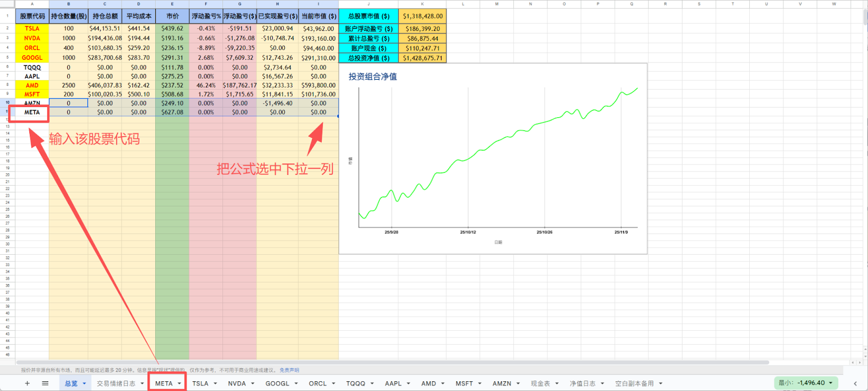Open the META sheet tab
This screenshot has width=868, height=391.
(x=164, y=383)
